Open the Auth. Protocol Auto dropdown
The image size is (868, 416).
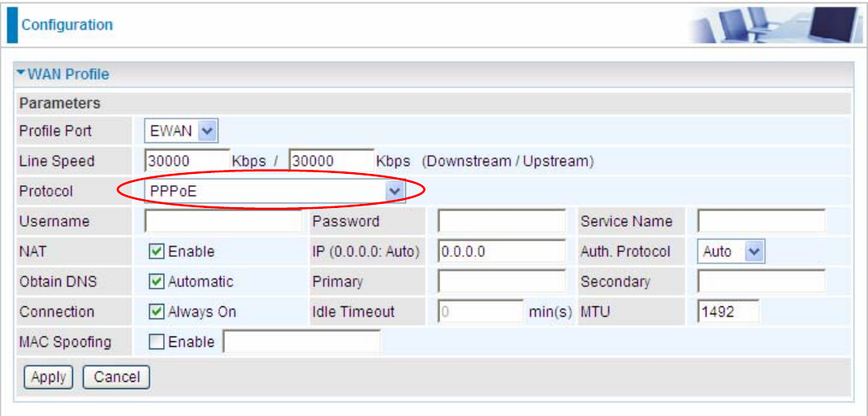732,252
